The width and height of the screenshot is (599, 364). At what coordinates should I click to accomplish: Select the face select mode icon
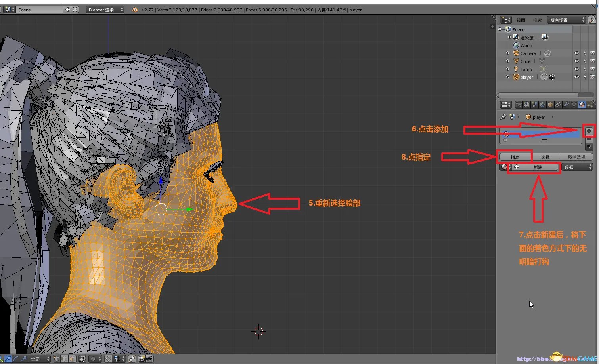72,359
